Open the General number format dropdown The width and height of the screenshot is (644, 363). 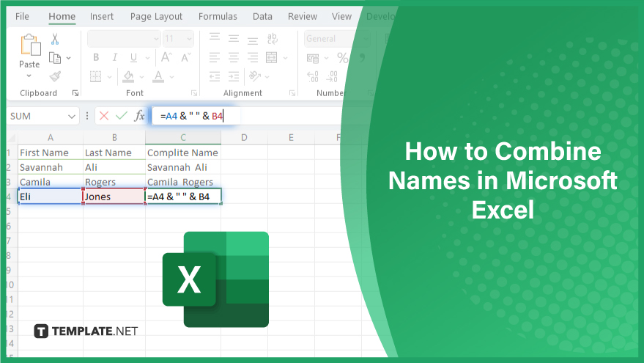coord(337,39)
